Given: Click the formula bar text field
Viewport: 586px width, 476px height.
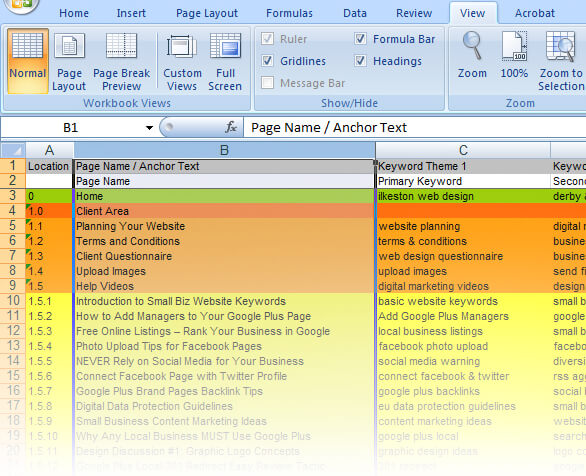Looking at the screenshot, I should click(414, 128).
